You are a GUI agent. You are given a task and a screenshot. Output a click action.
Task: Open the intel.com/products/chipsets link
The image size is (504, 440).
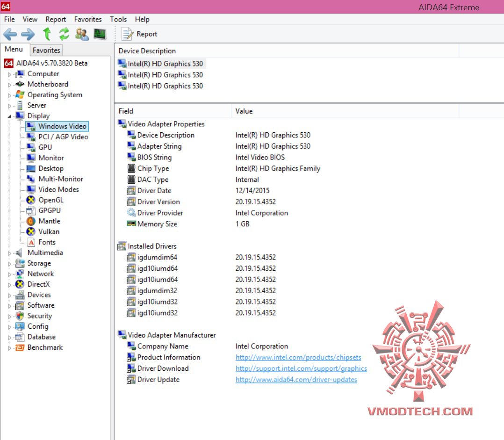[298, 357]
